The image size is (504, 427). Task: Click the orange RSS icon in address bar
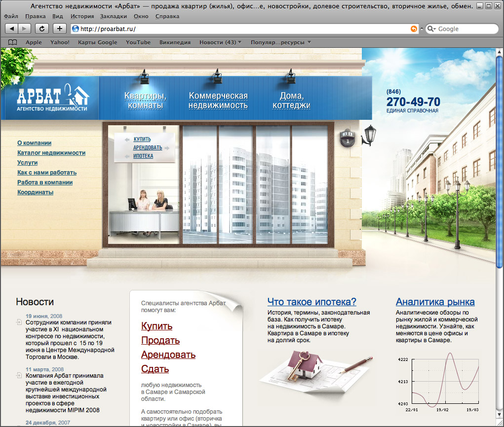point(414,29)
